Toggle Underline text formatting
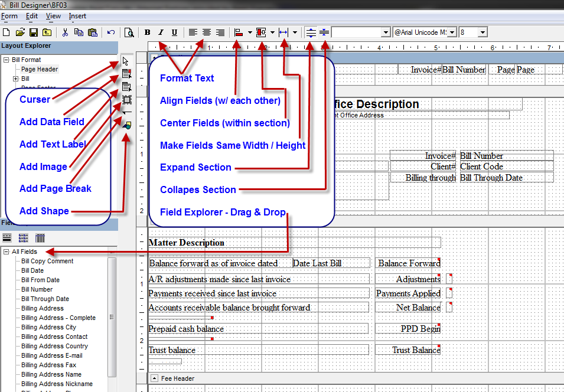The width and height of the screenshot is (564, 392). [x=174, y=32]
